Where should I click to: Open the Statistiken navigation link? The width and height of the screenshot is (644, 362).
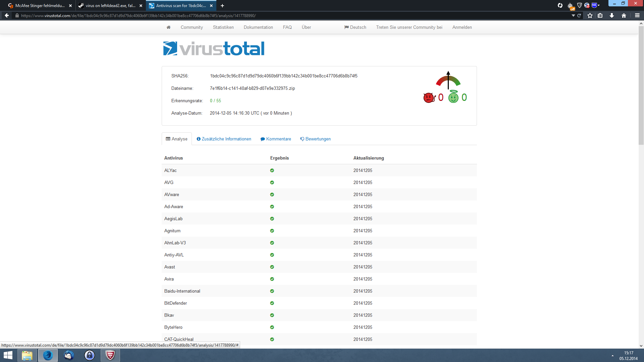(223, 27)
